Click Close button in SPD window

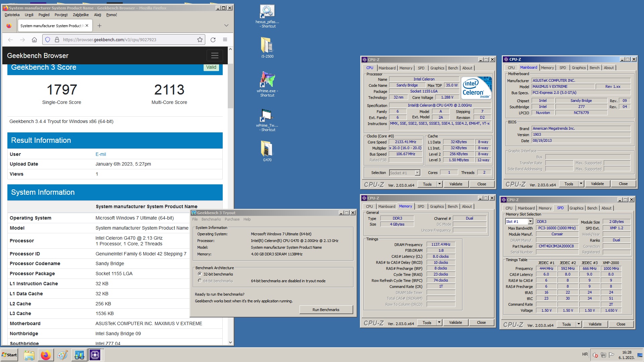(x=621, y=324)
